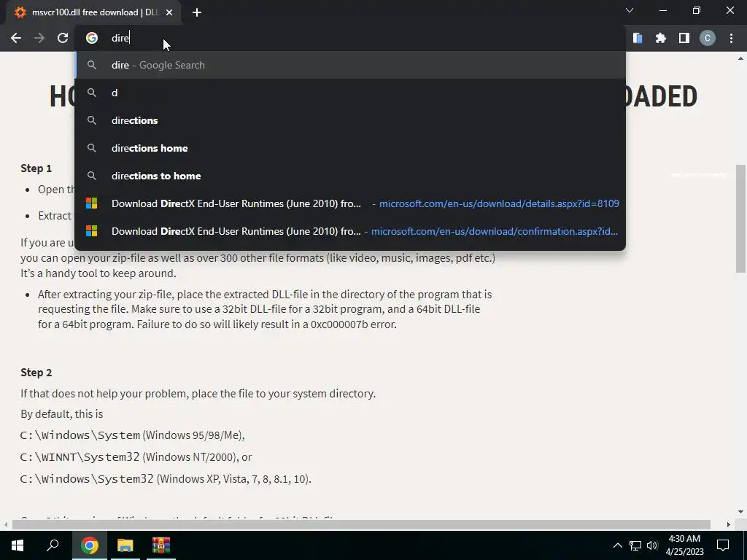Pick the 'directions home' suggestion
The image size is (747, 560).
click(350, 148)
